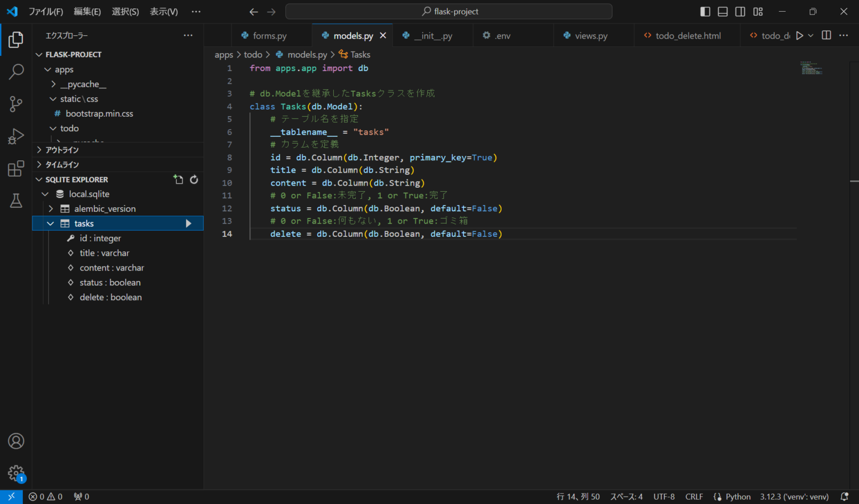
Task: Run the models.py file with the play icon
Action: (x=799, y=35)
